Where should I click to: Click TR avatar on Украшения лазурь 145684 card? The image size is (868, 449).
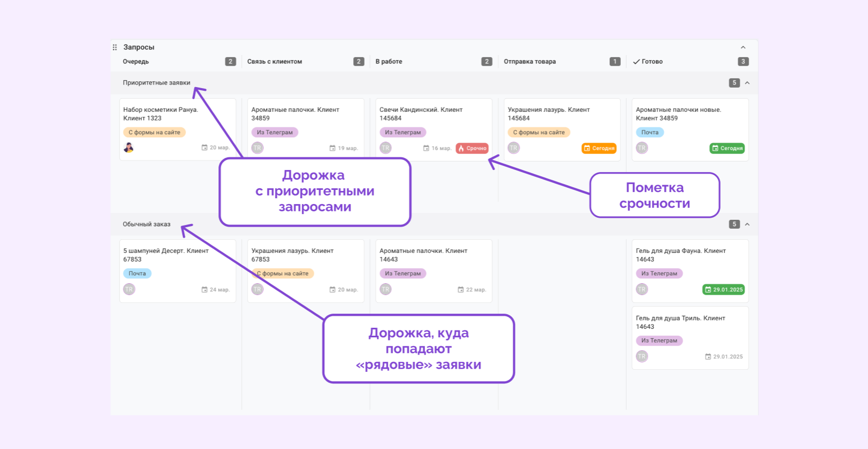coord(514,148)
